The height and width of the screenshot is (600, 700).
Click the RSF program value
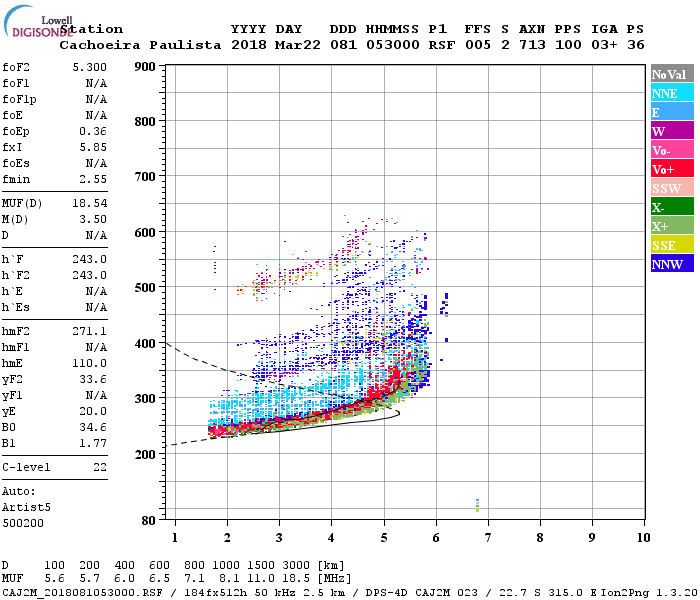point(442,45)
